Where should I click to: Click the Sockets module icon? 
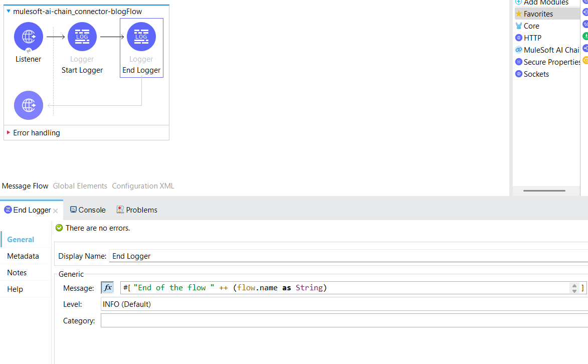(519, 74)
